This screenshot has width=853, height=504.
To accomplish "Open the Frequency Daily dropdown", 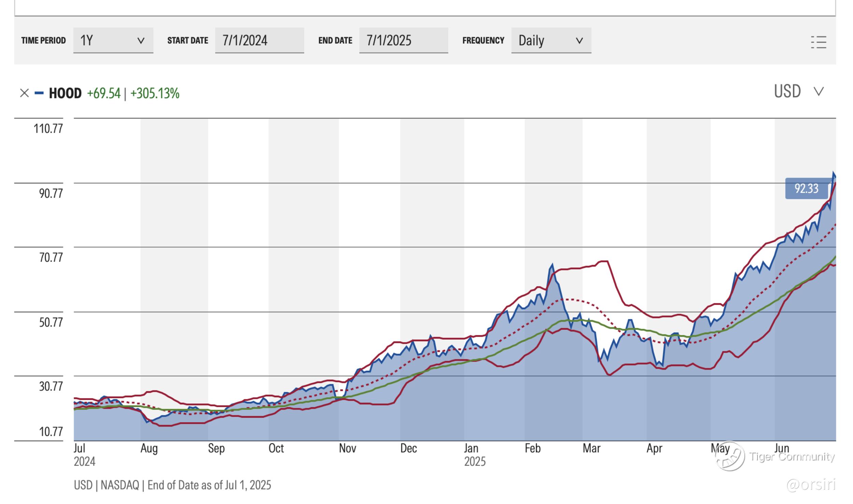I will coord(551,41).
